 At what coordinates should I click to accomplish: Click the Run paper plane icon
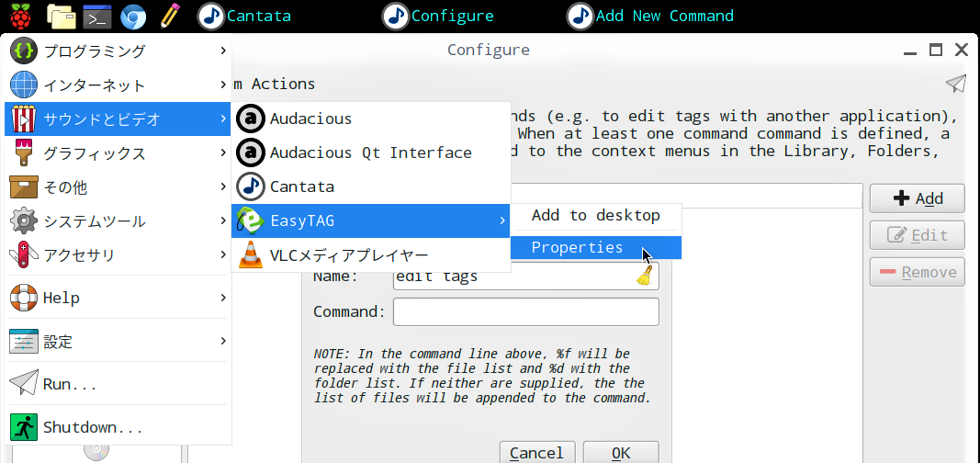pyautogui.click(x=24, y=384)
